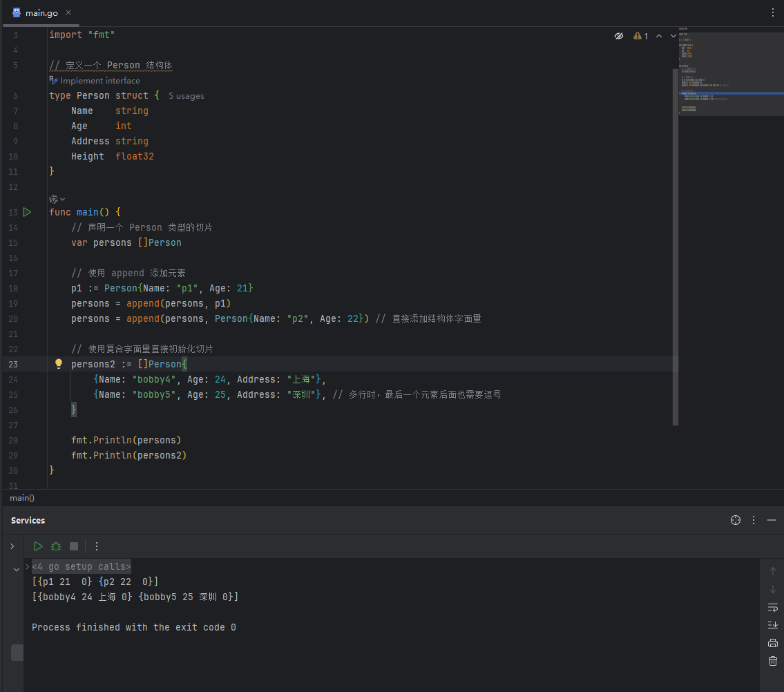Image resolution: width=784 pixels, height=692 pixels.
Task: Click the bobby4 output line in console
Action: (135, 597)
